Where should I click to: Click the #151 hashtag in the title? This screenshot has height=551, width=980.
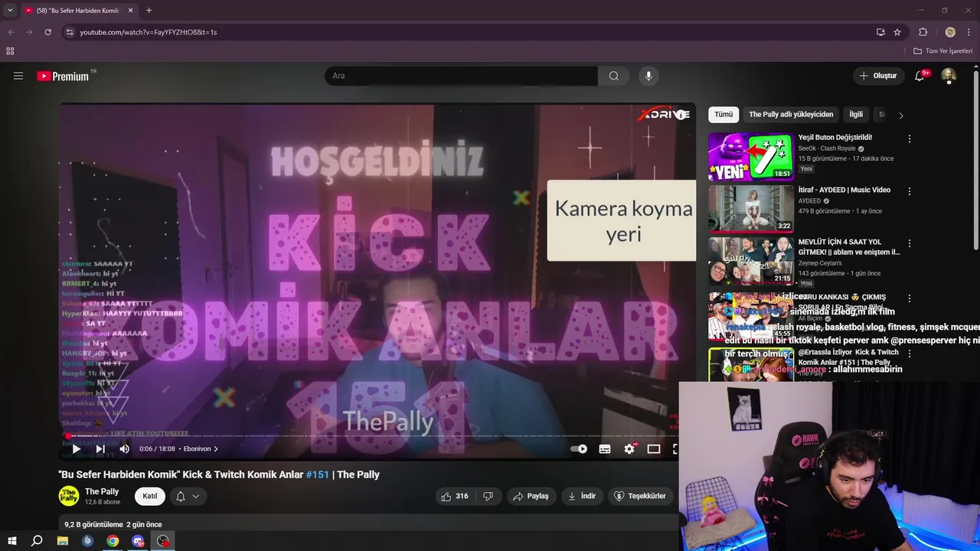pos(318,474)
